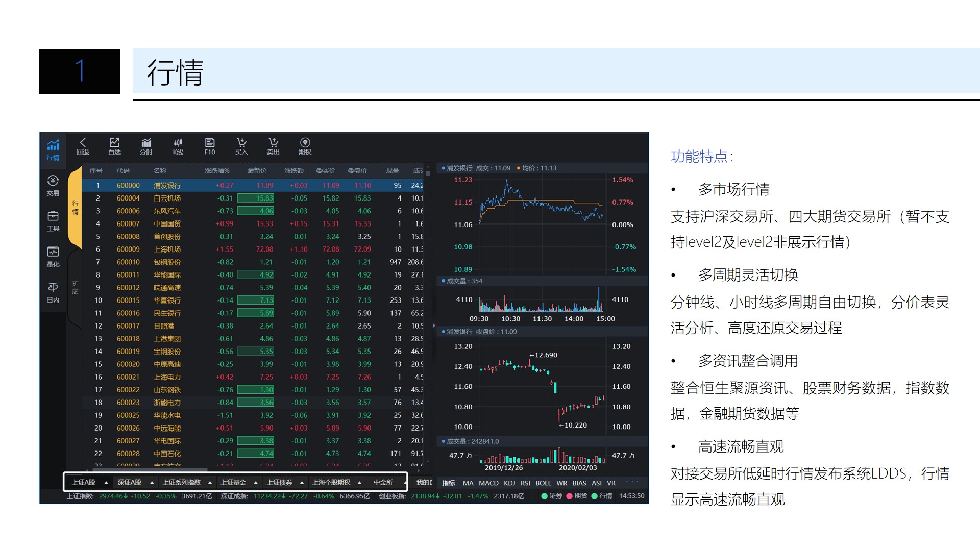The width and height of the screenshot is (980, 551).
Task: Expand the 上证A股 tab arrow
Action: tap(106, 482)
